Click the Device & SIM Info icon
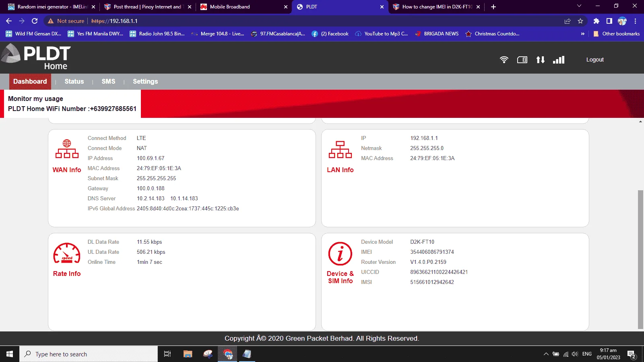 click(x=340, y=254)
